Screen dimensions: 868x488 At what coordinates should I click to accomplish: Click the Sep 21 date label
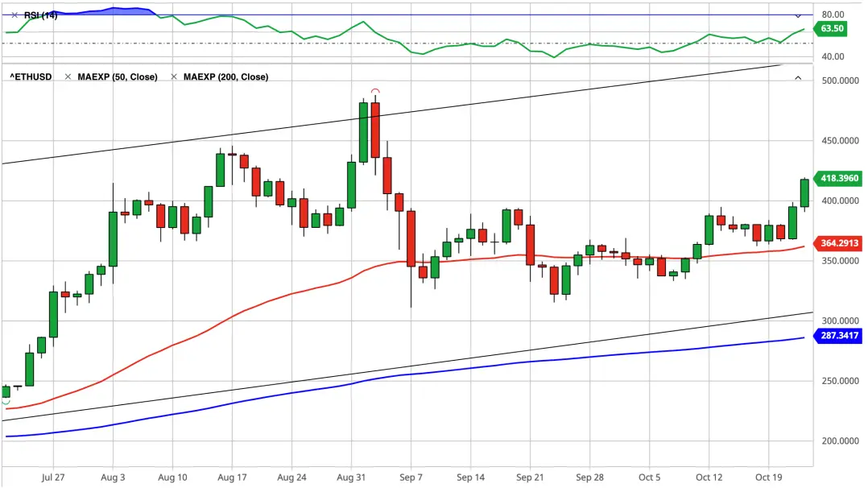[531, 478]
